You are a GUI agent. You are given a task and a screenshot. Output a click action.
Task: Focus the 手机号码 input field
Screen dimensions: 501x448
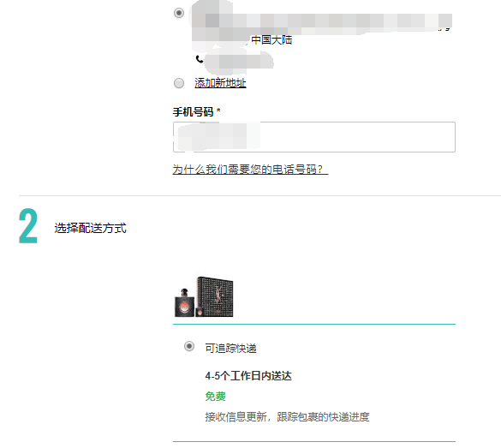pyautogui.click(x=314, y=137)
